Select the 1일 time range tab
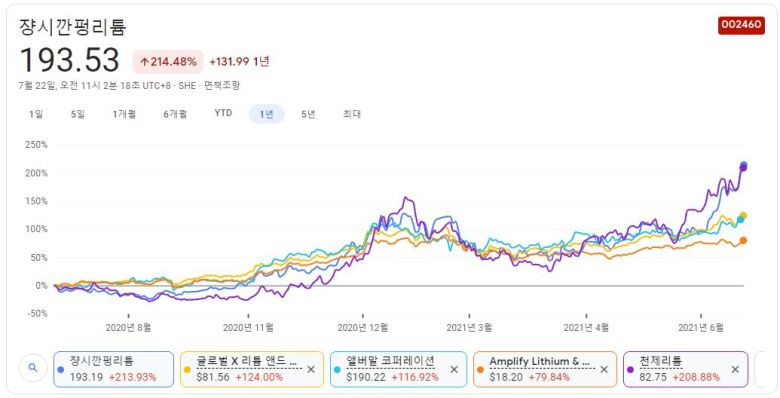The height and width of the screenshot is (398, 780). (36, 114)
